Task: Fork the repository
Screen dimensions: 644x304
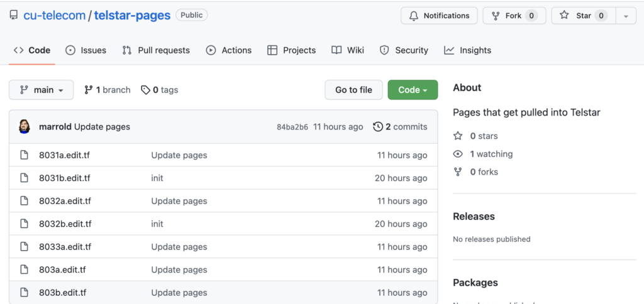Action: pos(514,16)
